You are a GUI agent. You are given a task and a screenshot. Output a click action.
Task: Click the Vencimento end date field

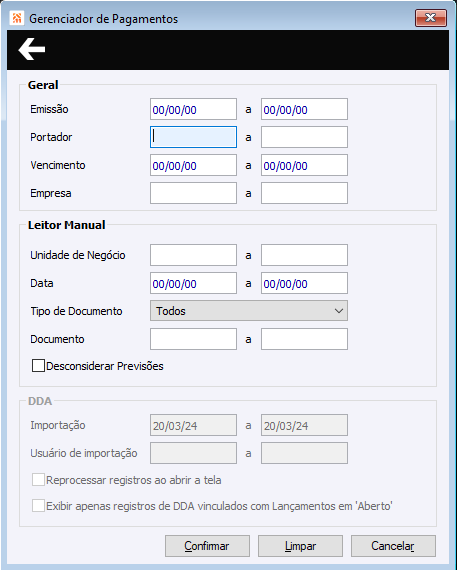(304, 165)
